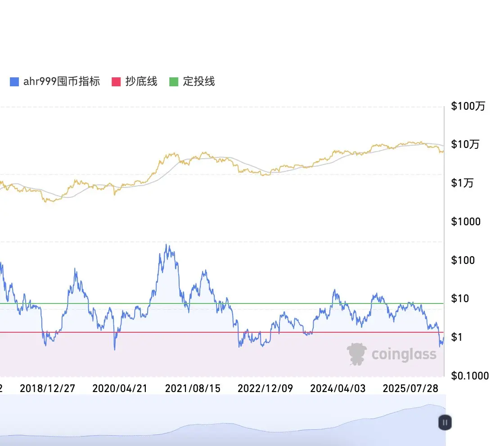Click the 2021/08/15 date label
This screenshot has width=504, height=446.
click(193, 388)
